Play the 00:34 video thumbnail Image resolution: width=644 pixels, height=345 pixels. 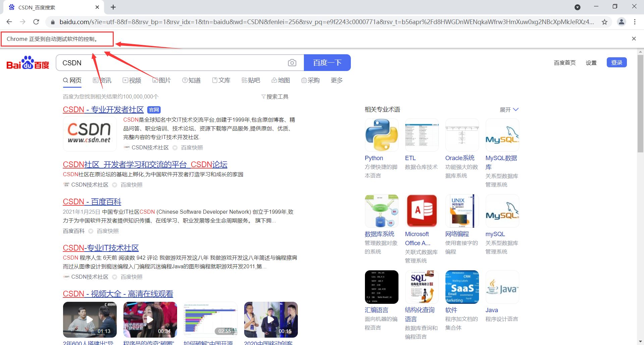click(x=150, y=320)
